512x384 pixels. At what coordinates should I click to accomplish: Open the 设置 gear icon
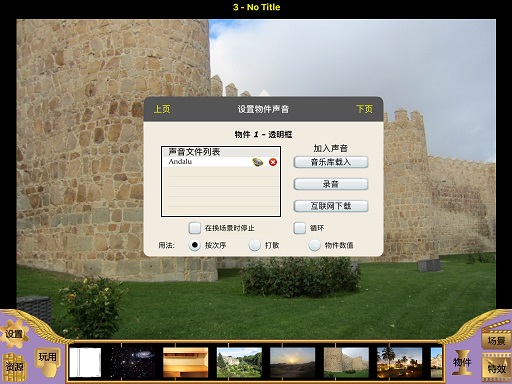tap(14, 334)
